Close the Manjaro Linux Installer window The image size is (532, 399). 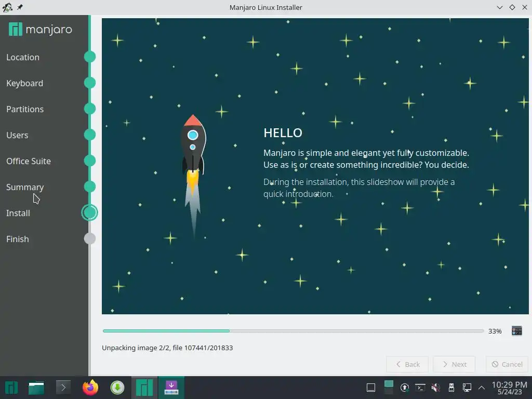[525, 7]
